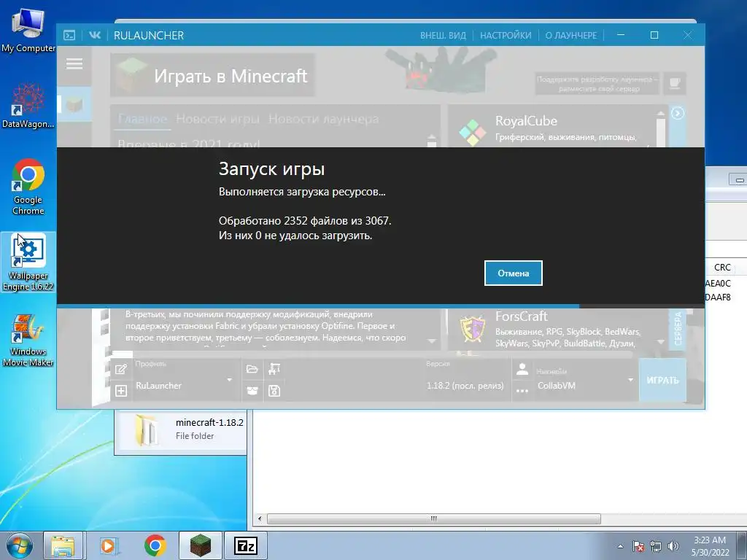Click the Minecraft launcher taskbar icon
The width and height of the screenshot is (747, 560).
pos(201,545)
